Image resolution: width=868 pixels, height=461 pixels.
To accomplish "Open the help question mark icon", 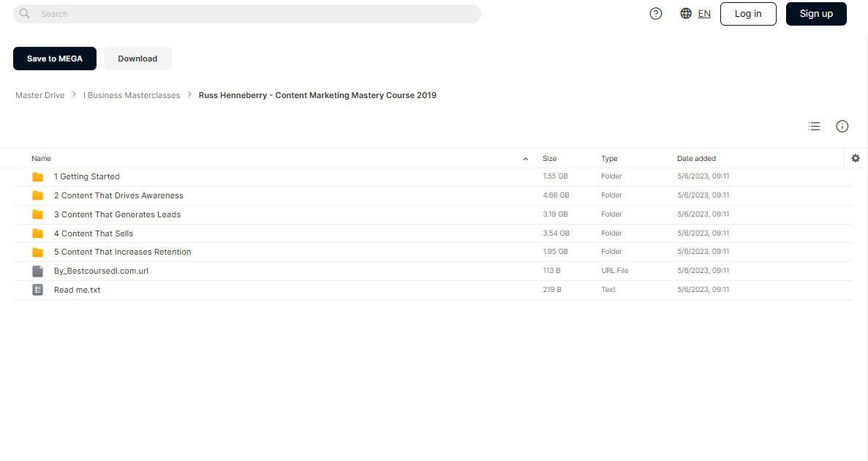I will (655, 14).
